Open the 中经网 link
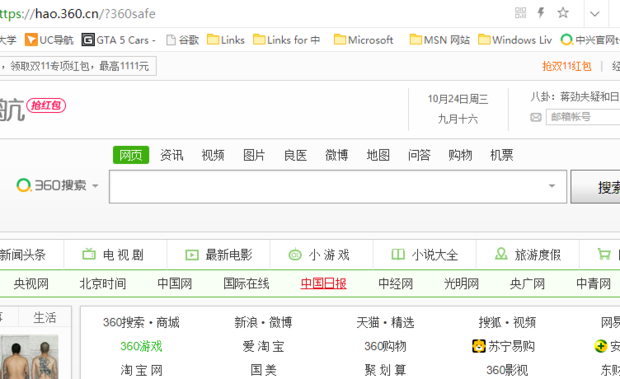Image resolution: width=620 pixels, height=379 pixels. click(x=395, y=283)
